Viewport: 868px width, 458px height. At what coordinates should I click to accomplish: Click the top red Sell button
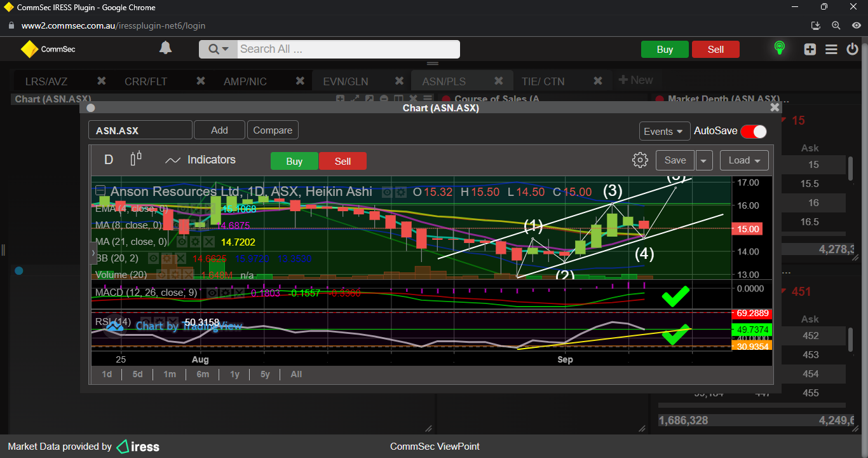click(715, 50)
